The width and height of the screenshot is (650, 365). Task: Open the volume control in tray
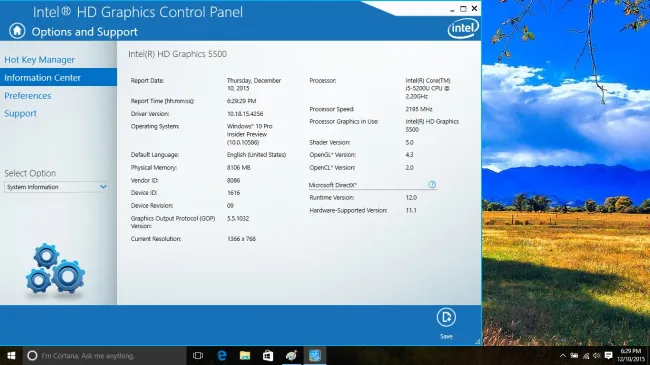597,355
